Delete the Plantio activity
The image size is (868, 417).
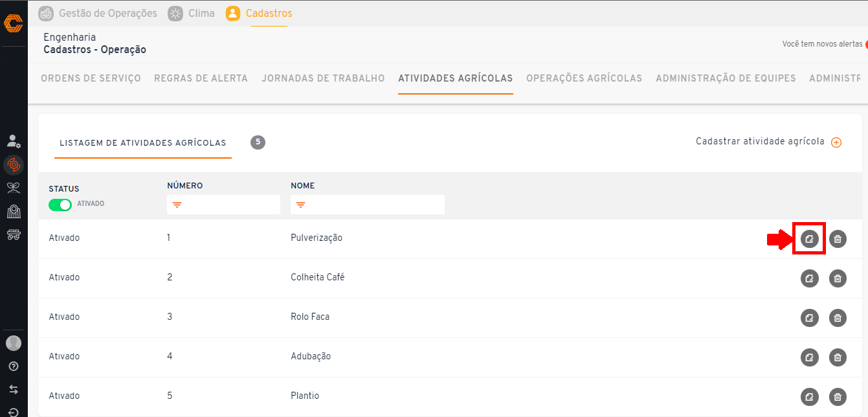click(x=838, y=397)
